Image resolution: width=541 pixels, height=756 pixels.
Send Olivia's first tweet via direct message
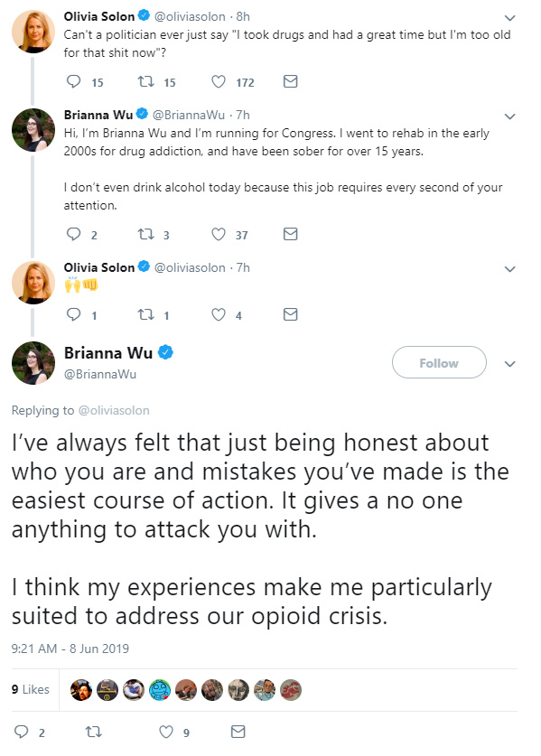coord(290,81)
